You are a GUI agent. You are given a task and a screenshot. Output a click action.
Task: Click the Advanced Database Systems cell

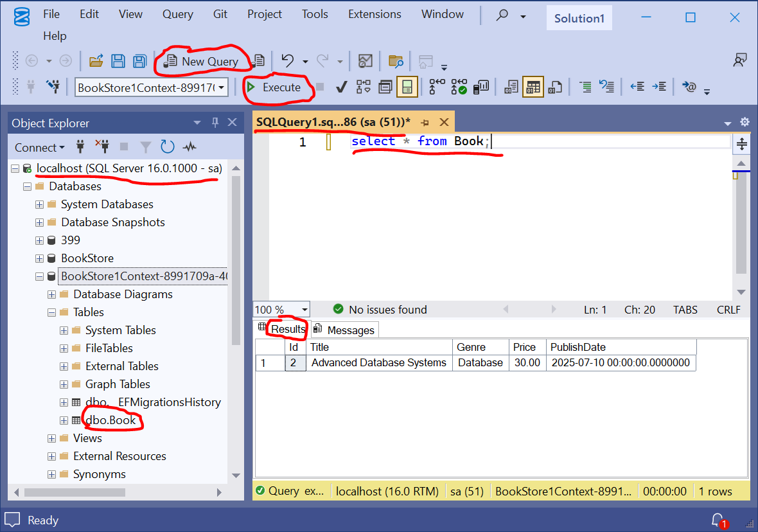click(379, 363)
